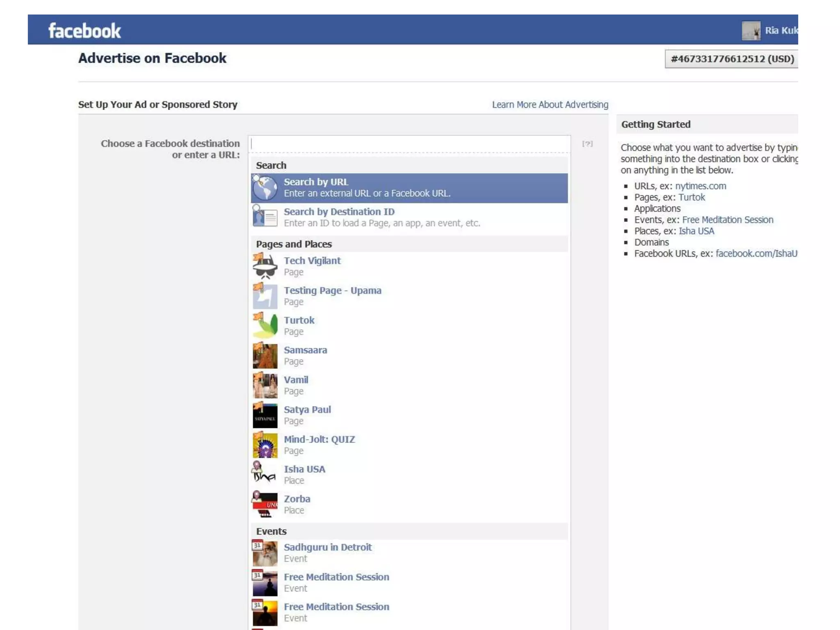Viewport: 840px width, 630px height.
Task: Click the nytimes.com example link
Action: pyautogui.click(x=700, y=186)
